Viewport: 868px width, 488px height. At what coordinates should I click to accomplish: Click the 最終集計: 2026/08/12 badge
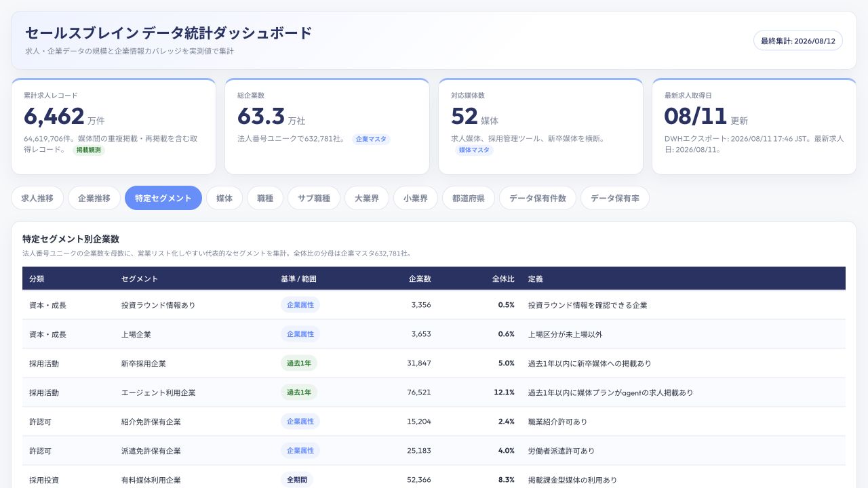point(798,41)
